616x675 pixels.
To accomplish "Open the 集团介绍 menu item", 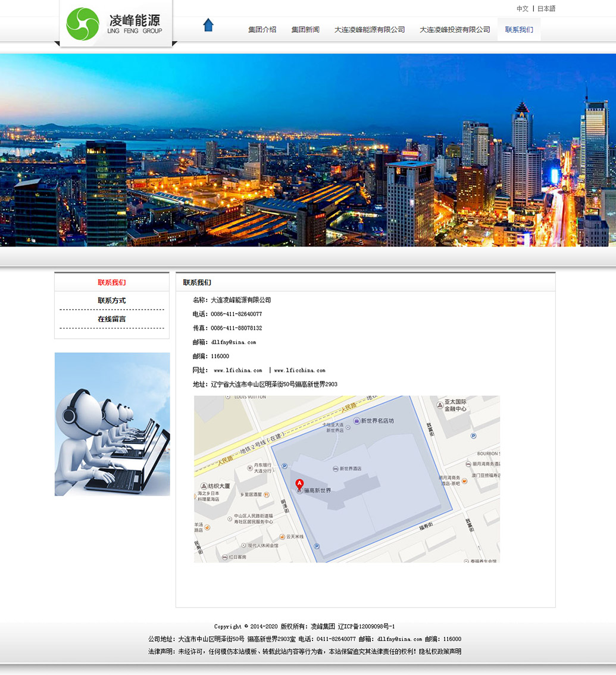I will click(x=262, y=30).
